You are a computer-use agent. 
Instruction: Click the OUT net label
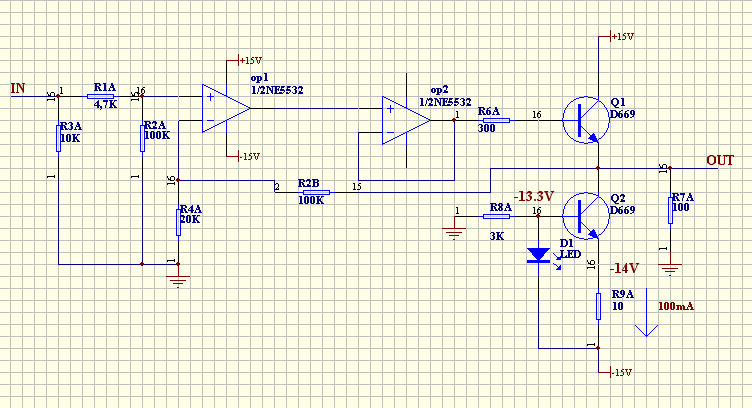[720, 160]
